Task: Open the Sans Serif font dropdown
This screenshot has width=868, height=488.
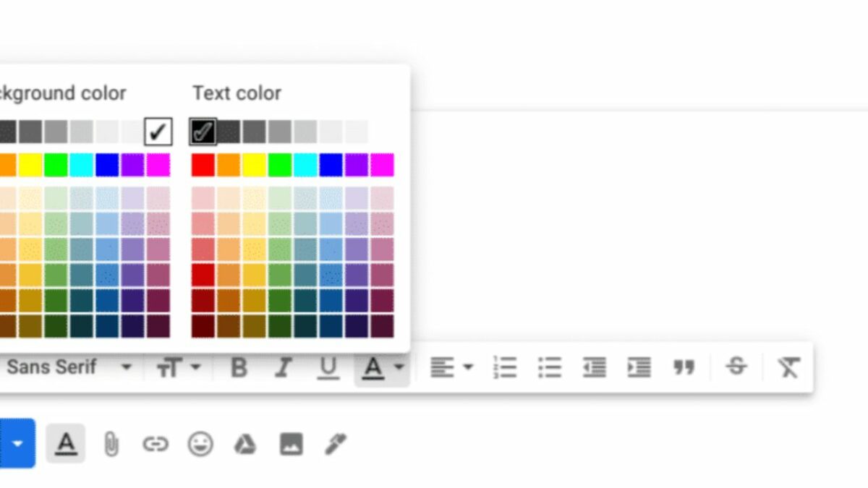Action: (x=69, y=367)
